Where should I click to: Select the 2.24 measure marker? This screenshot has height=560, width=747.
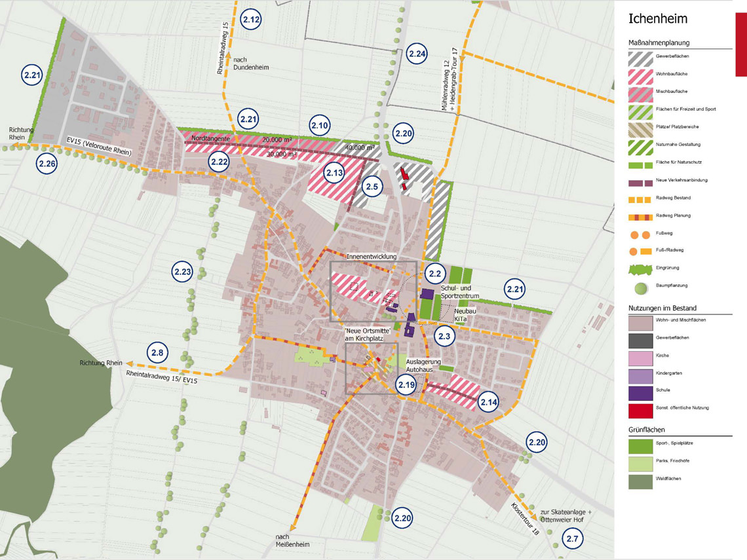[417, 54]
